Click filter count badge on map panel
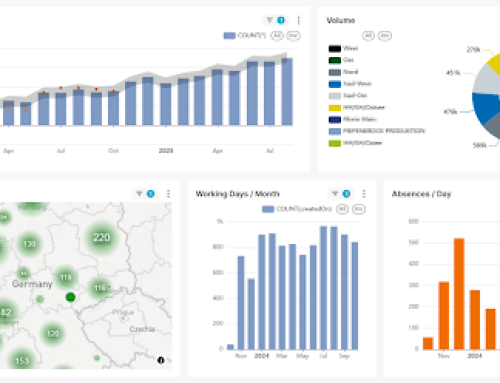500x383 pixels. pos(151,194)
